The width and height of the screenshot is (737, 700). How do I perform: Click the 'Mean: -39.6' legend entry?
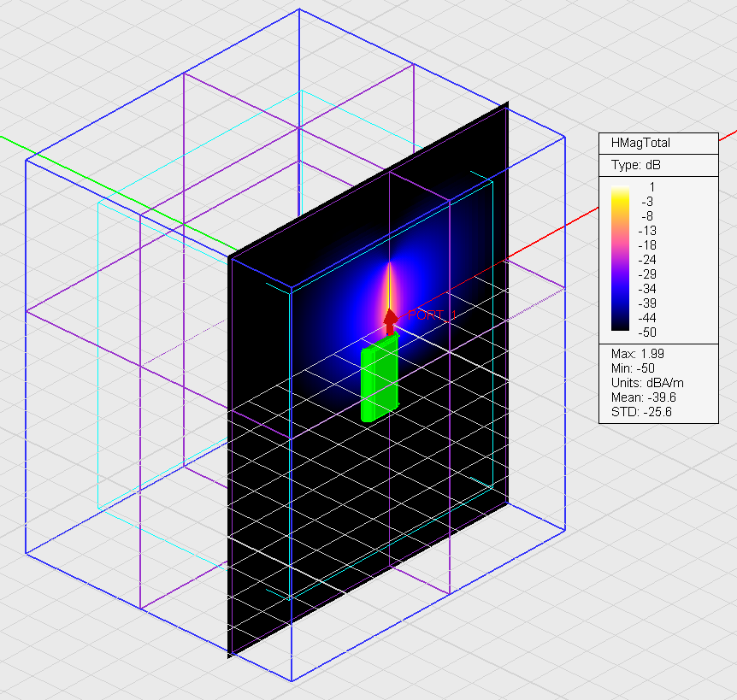point(642,397)
